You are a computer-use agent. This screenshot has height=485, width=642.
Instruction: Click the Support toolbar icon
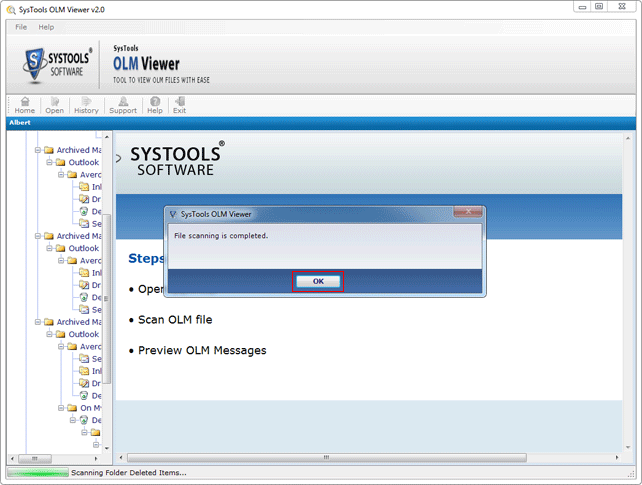123,106
